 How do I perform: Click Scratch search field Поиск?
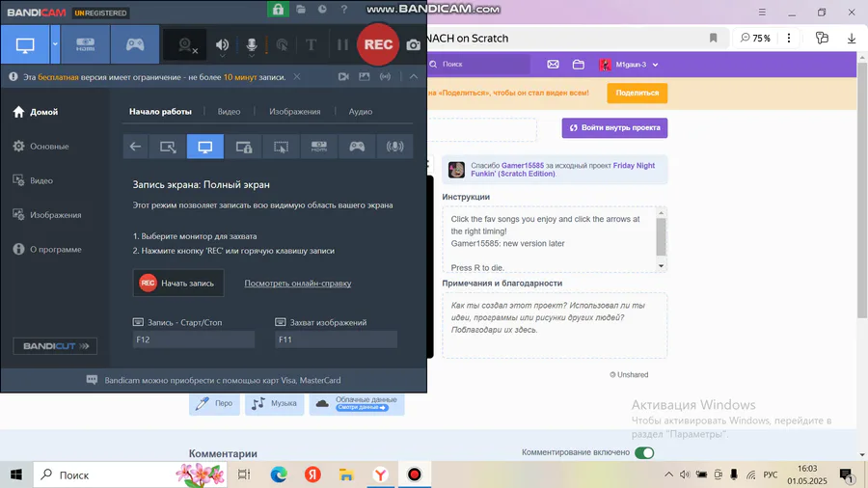pos(479,65)
